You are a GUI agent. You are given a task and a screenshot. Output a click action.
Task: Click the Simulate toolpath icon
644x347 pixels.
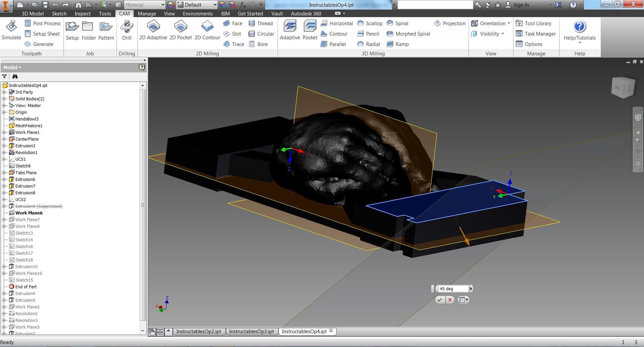[x=11, y=30]
